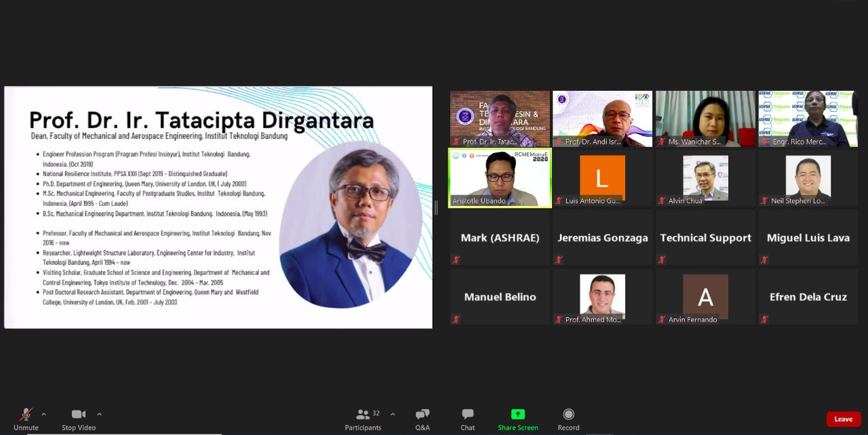Click Arvin Fernando's brown A avatar
The width and height of the screenshot is (868, 435).
pyautogui.click(x=705, y=296)
